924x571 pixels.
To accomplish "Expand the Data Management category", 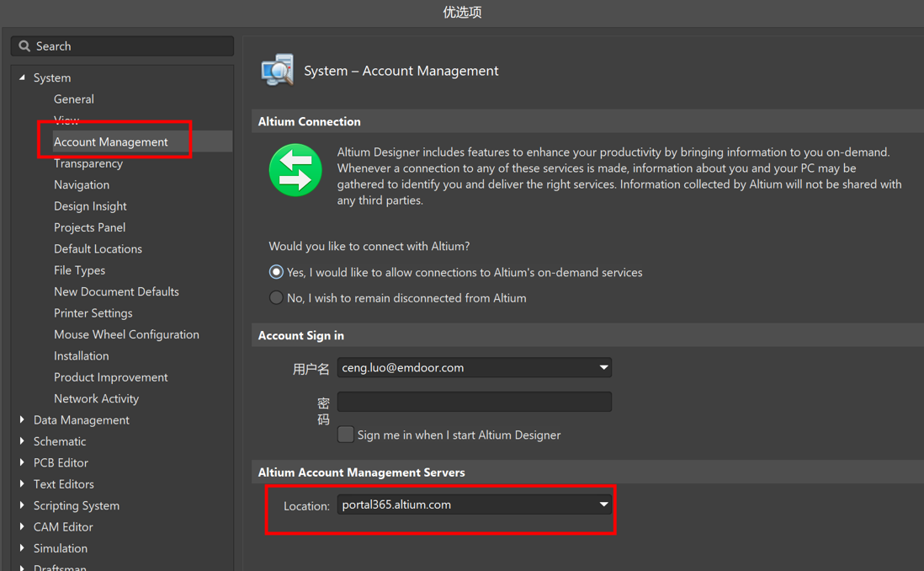I will (23, 419).
